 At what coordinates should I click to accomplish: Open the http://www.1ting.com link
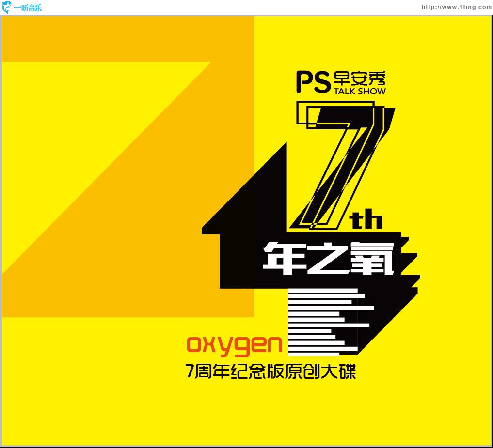point(457,7)
